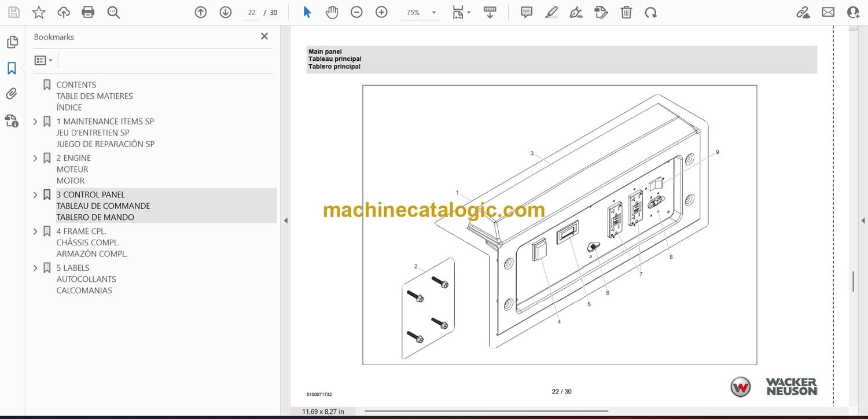Expand the 2 ENGINE bookmark
The image size is (868, 419).
coord(35,158)
